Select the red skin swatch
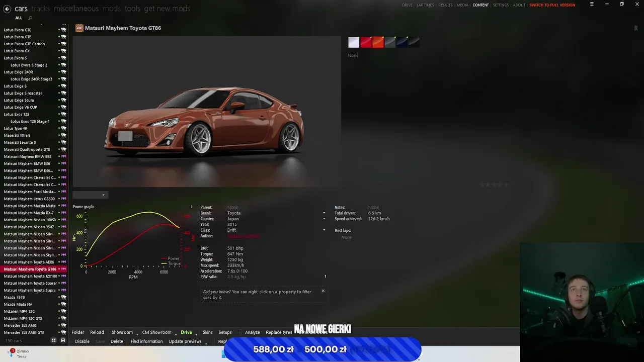 [366, 42]
